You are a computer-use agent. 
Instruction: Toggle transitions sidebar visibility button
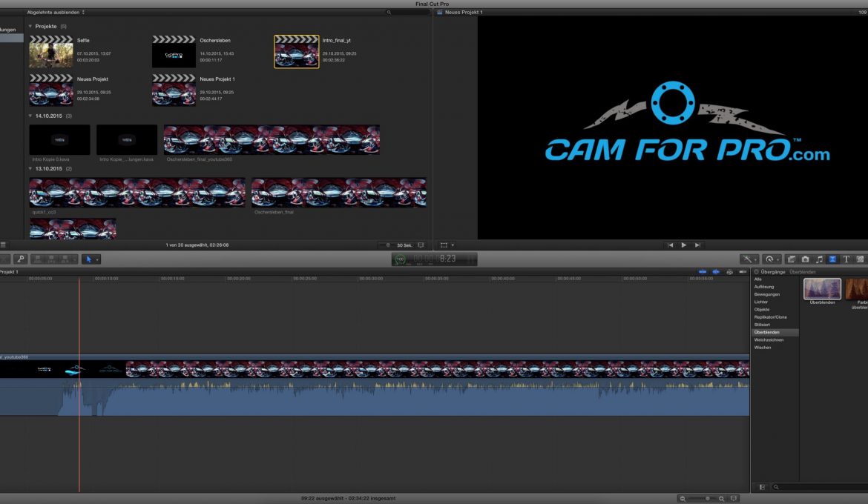[762, 487]
